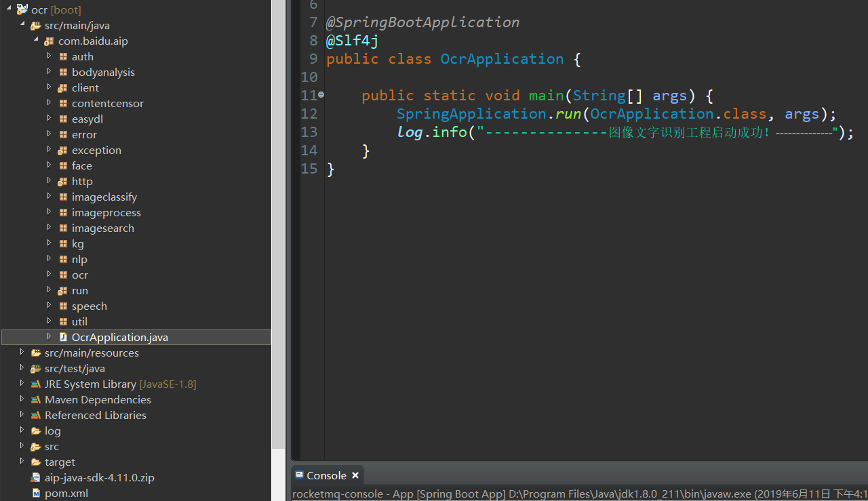
Task: Click the target folder icon
Action: click(x=35, y=462)
